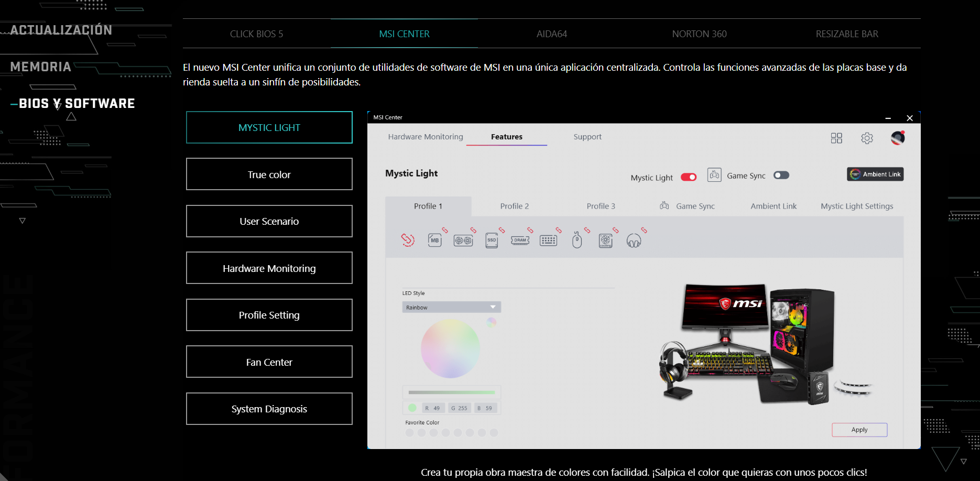This screenshot has height=481, width=980.
Task: Select the MB motherboard device icon
Action: click(434, 240)
